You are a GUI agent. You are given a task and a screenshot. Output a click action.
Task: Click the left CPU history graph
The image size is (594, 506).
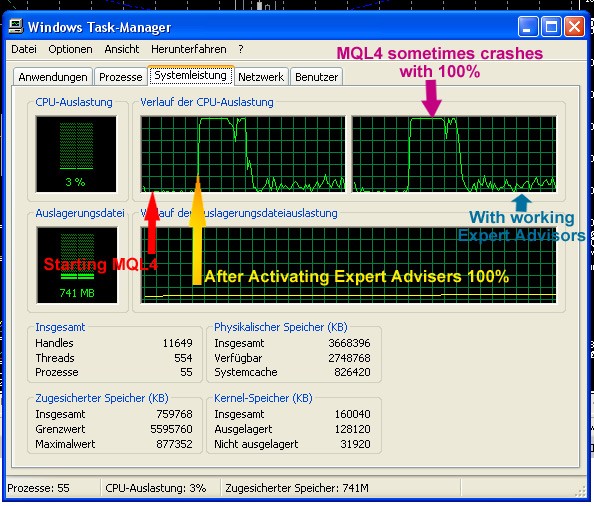(x=243, y=154)
